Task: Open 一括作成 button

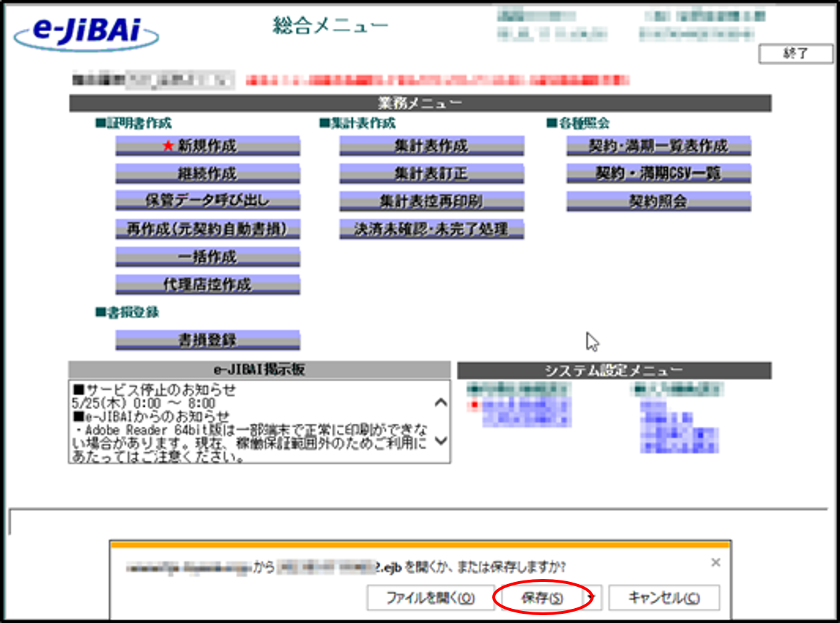Action: click(x=208, y=257)
